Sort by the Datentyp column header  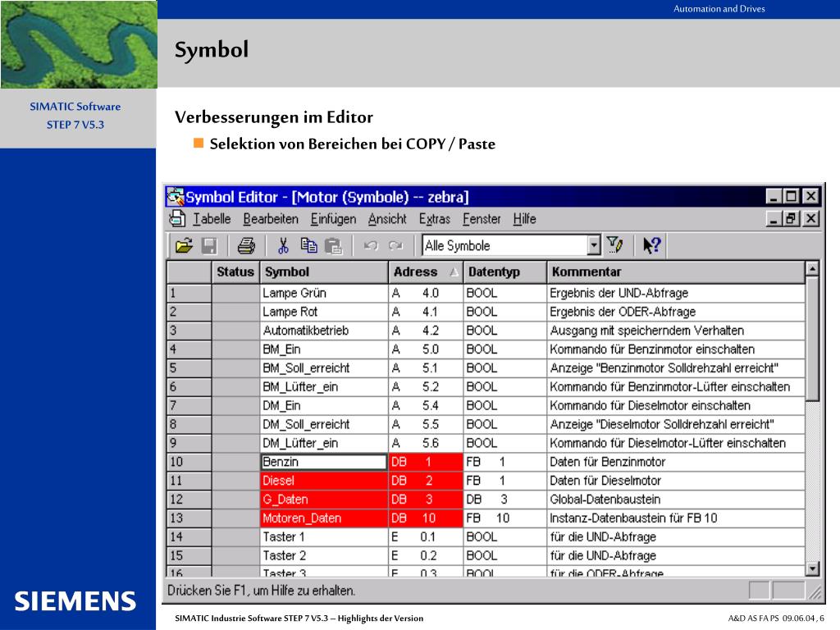504,272
